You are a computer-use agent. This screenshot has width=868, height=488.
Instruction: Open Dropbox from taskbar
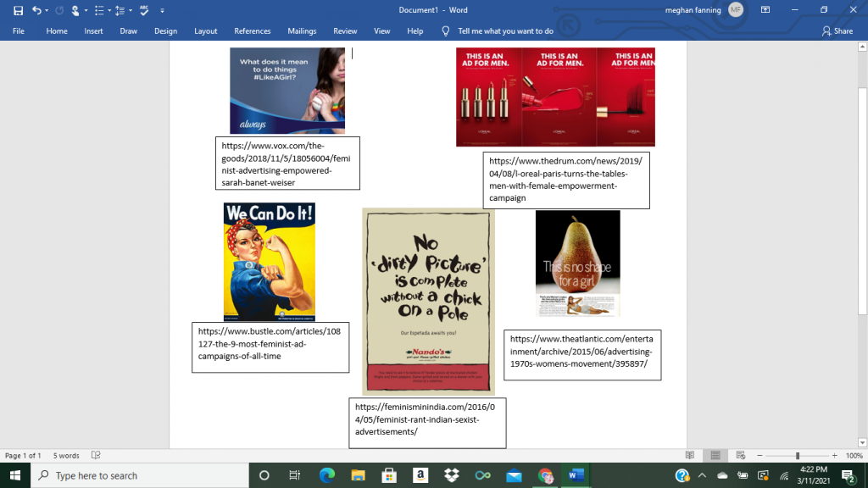pyautogui.click(x=452, y=475)
